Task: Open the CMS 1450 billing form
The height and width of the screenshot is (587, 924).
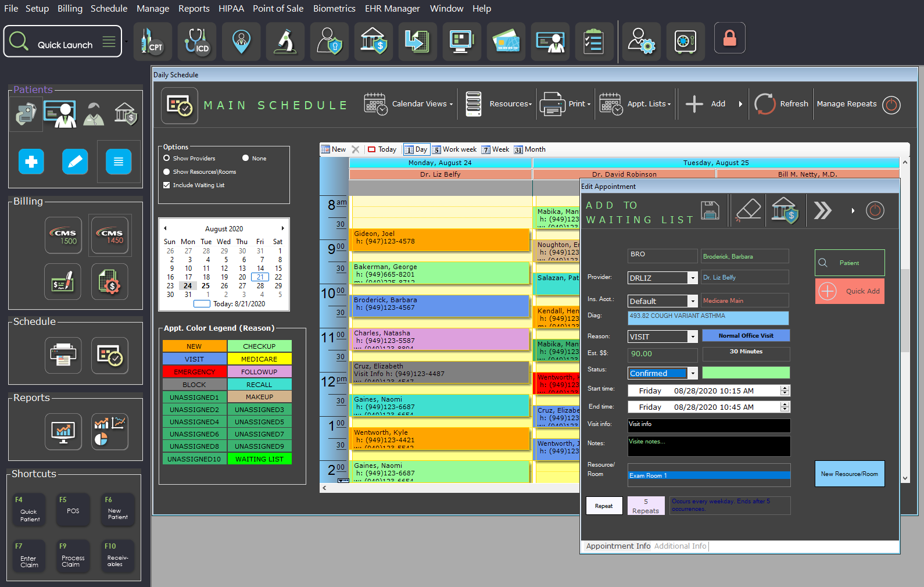Action: tap(110, 235)
